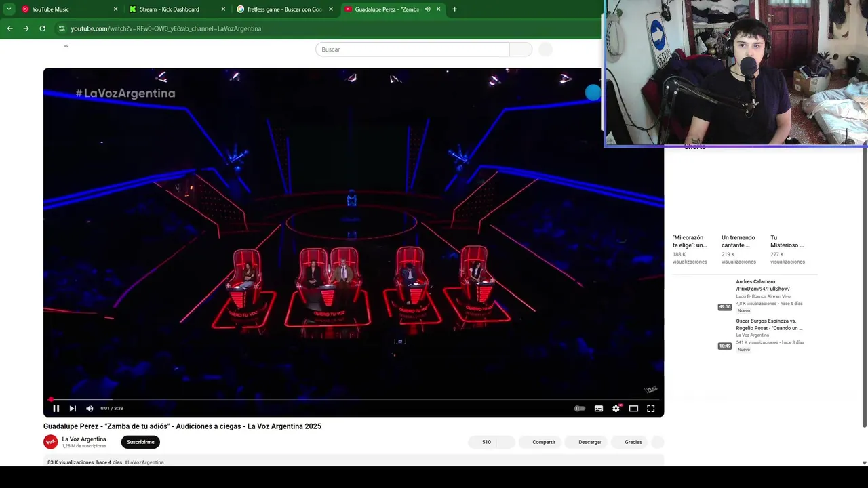
Task: Open the tab search dropdown arrow
Action: pos(9,9)
